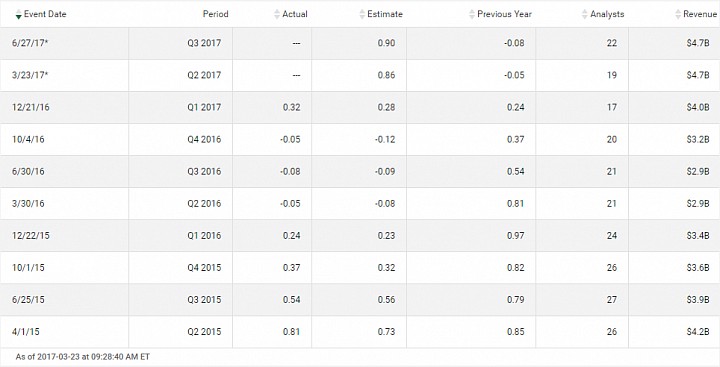
Task: Click the $4.2B revenue cell
Action: pos(674,332)
